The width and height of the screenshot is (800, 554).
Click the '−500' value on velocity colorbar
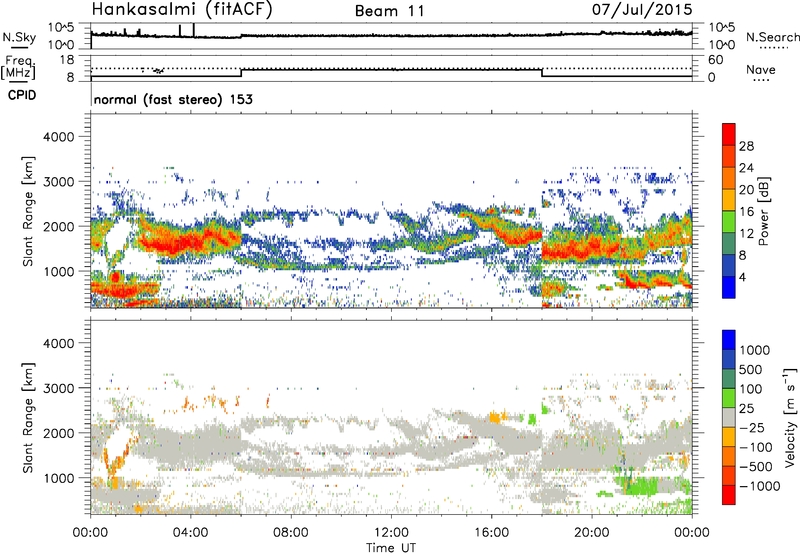756,466
